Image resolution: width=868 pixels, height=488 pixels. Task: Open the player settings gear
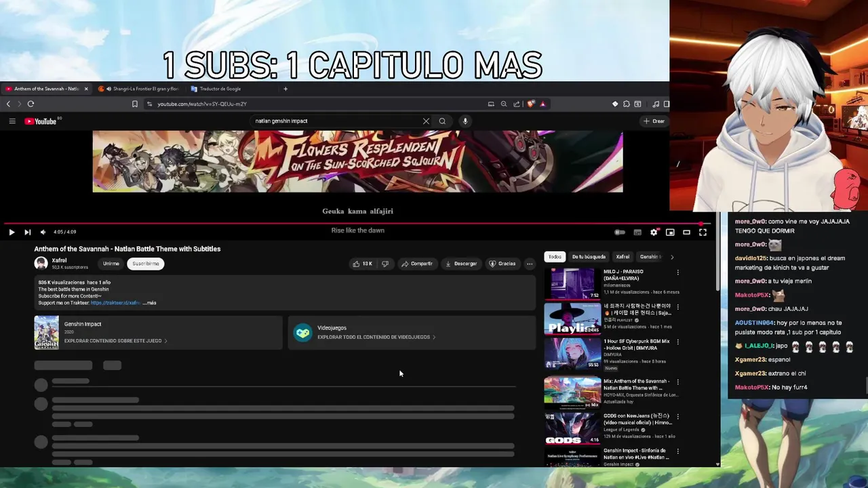pyautogui.click(x=654, y=232)
